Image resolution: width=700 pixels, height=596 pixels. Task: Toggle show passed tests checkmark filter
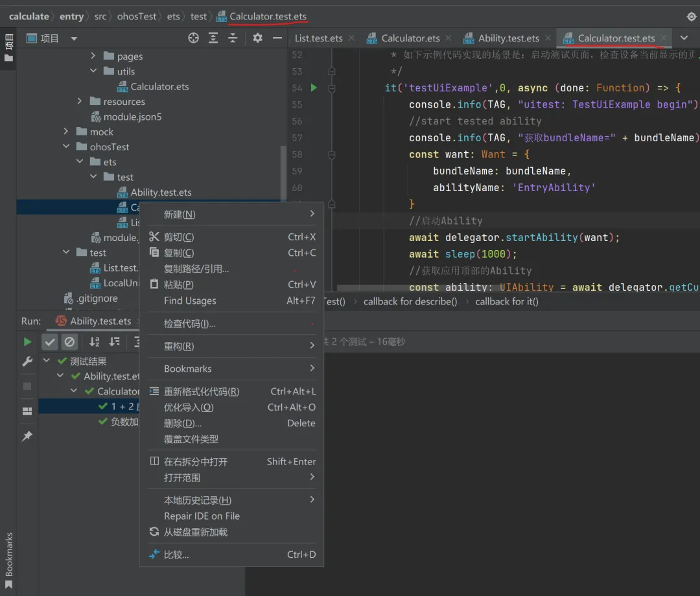(x=50, y=341)
